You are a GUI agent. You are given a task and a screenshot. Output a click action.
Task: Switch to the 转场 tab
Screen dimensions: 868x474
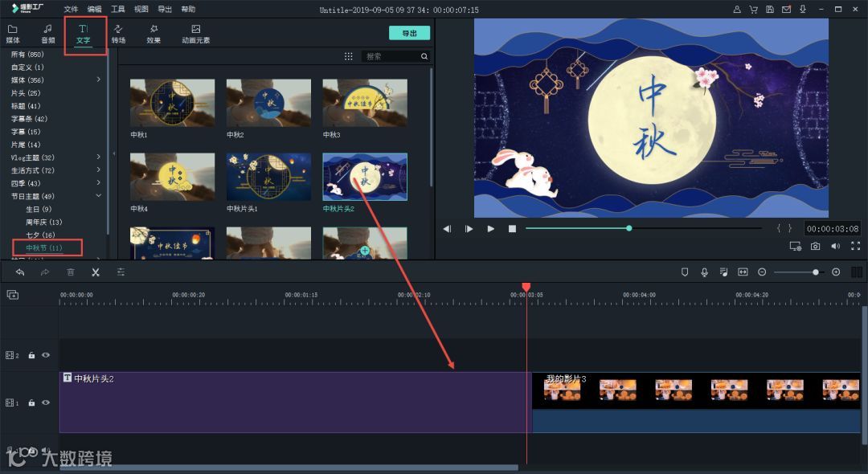click(118, 33)
